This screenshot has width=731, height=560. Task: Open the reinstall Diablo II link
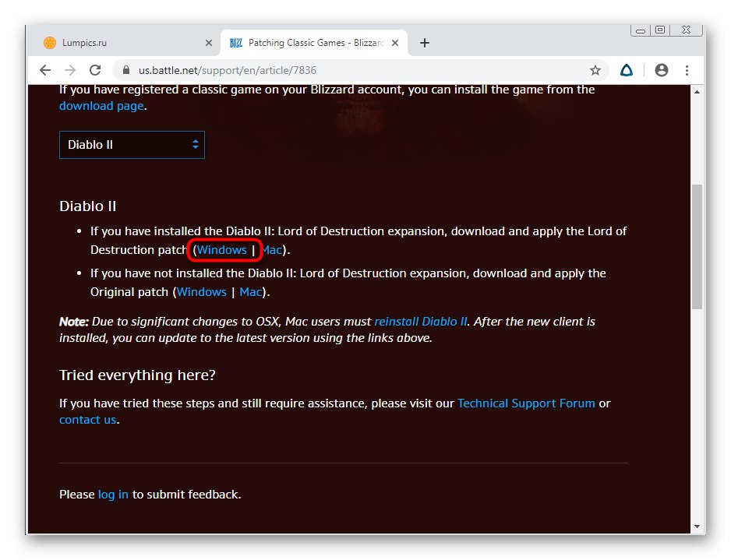pyautogui.click(x=421, y=322)
